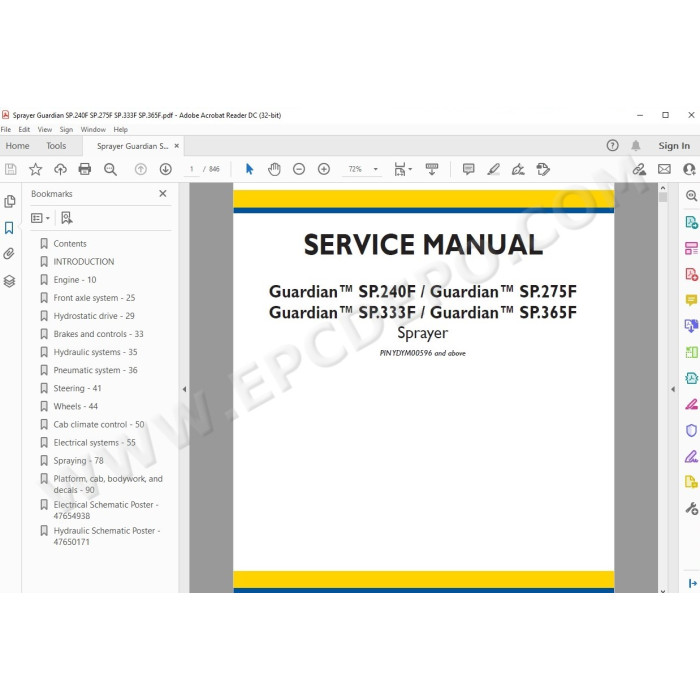Open the Sign menu
700x700 pixels.
pyautogui.click(x=66, y=129)
